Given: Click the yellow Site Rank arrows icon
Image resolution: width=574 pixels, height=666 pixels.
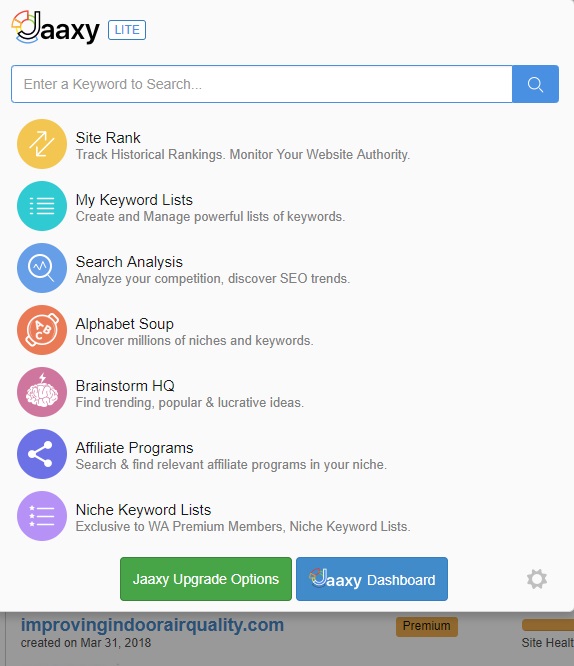Looking at the screenshot, I should [x=42, y=144].
